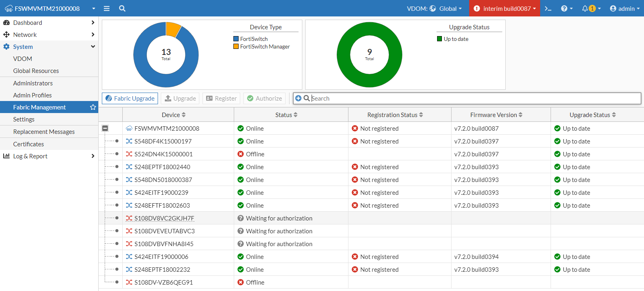Open the Administrators menu item
The width and height of the screenshot is (644, 291).
click(33, 83)
